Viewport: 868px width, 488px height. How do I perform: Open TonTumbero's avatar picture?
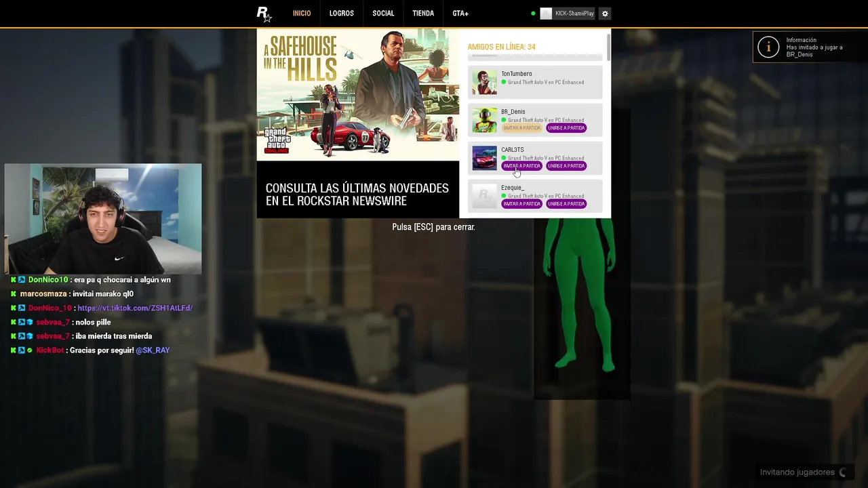coord(484,82)
